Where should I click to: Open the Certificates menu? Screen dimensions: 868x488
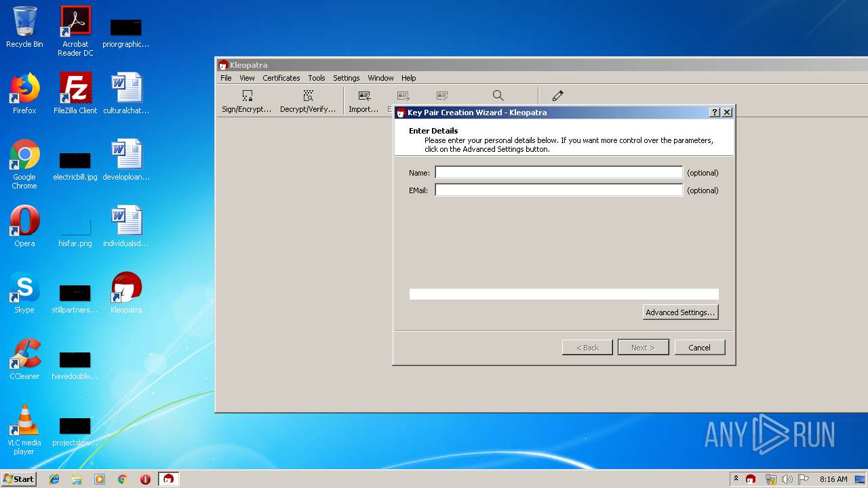[281, 78]
